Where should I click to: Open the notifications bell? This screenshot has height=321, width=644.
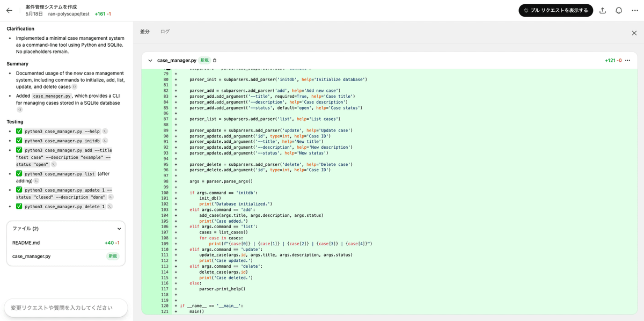tap(619, 10)
